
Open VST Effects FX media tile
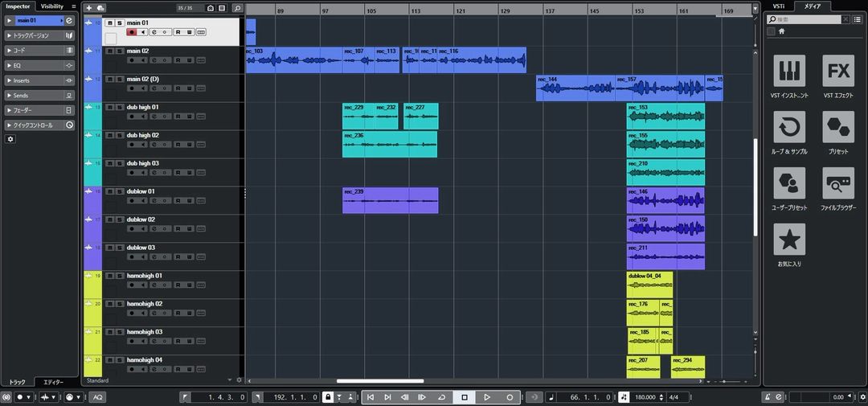pyautogui.click(x=838, y=71)
